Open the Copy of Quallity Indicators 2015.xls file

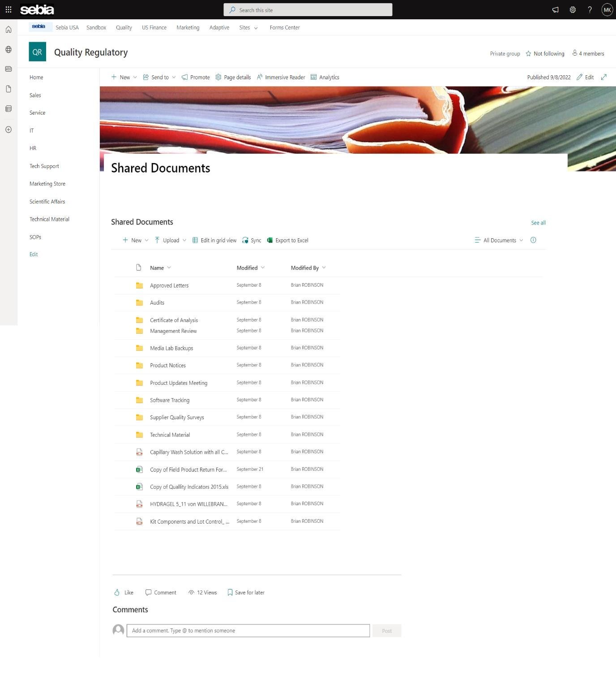(x=189, y=487)
